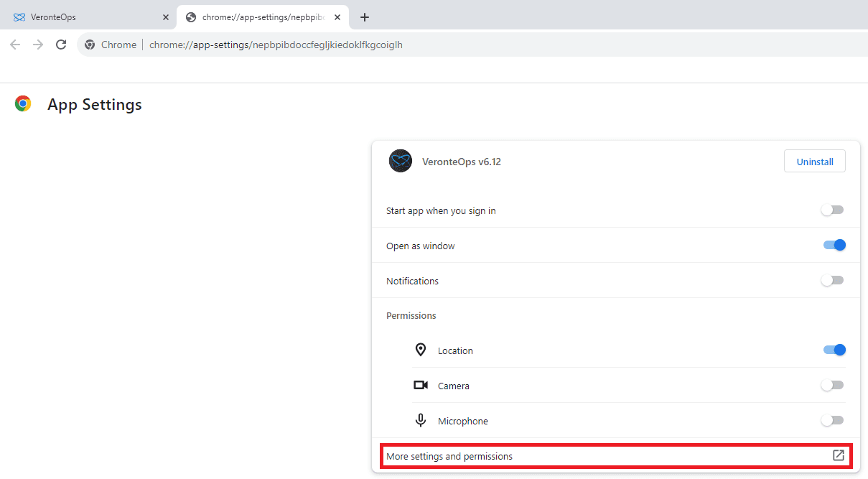The image size is (868, 479).
Task: Open a new tab with the plus button
Action: [365, 17]
